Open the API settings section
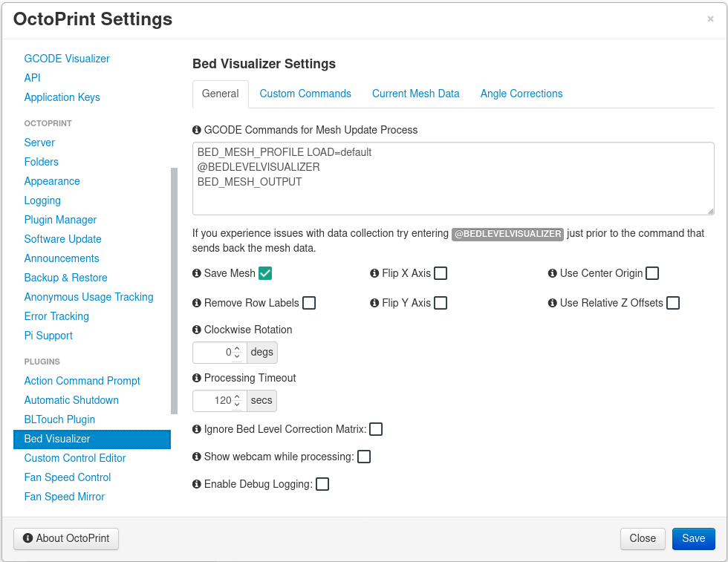This screenshot has height=562, width=728. tap(33, 78)
